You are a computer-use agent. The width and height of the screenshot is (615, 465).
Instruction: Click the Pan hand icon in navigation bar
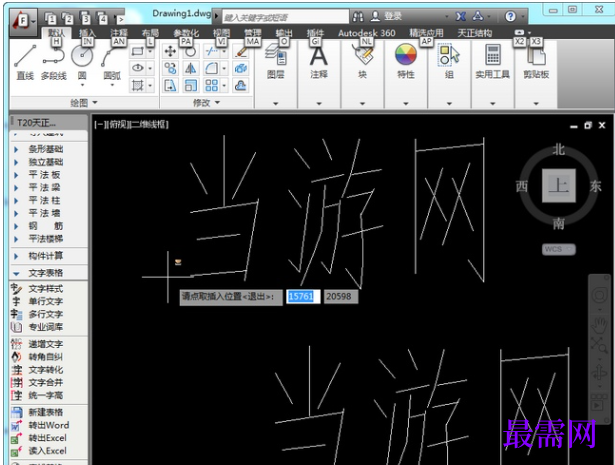[x=599, y=325]
